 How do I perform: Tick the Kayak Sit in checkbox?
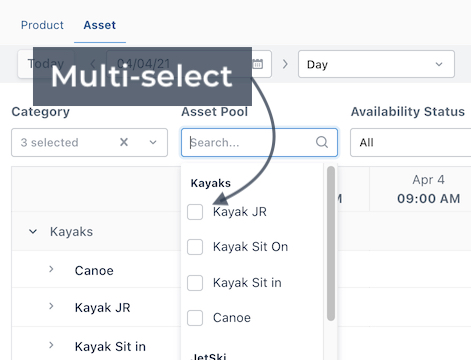pos(195,283)
